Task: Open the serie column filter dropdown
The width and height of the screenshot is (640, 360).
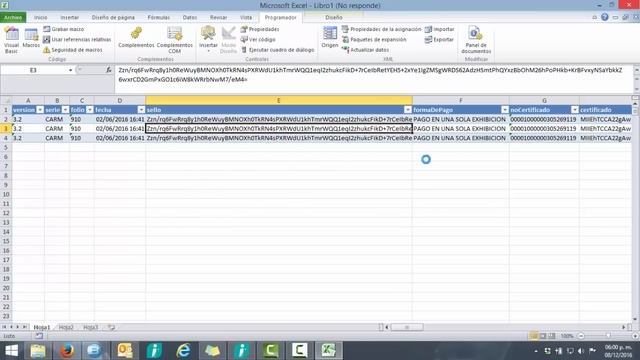Action: click(65, 110)
